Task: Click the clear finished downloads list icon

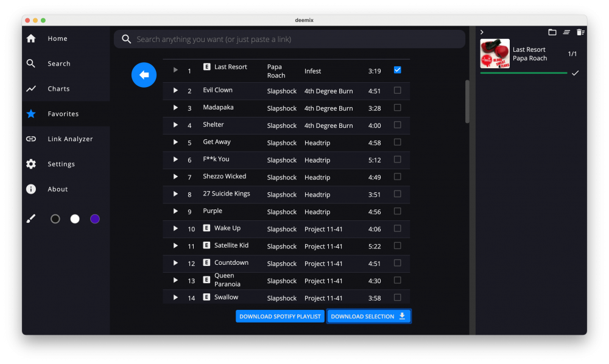Action: click(566, 32)
